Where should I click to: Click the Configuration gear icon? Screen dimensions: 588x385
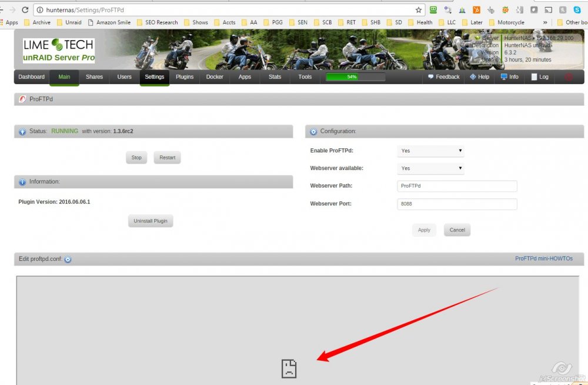(x=313, y=131)
